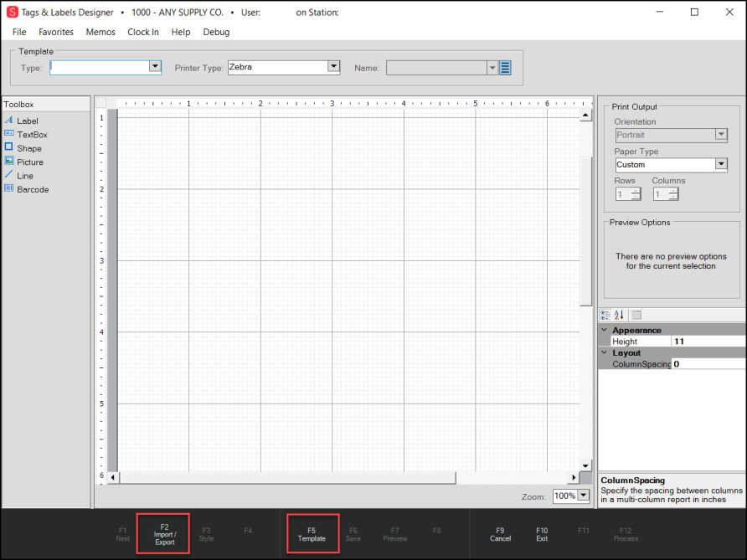Collapse the Appearance property category

tap(605, 331)
